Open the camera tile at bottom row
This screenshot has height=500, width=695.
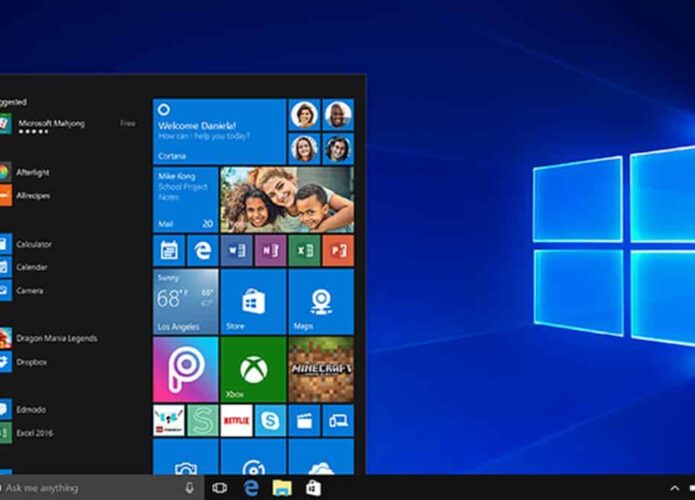coord(185,457)
